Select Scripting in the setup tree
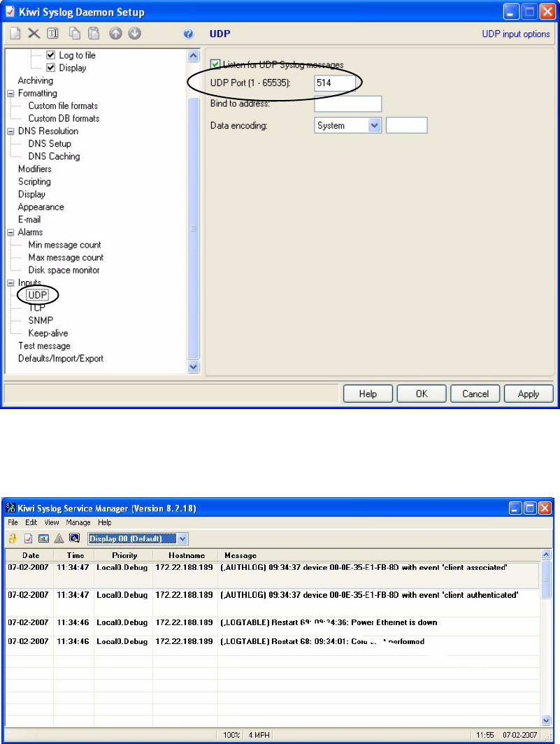 coord(34,182)
